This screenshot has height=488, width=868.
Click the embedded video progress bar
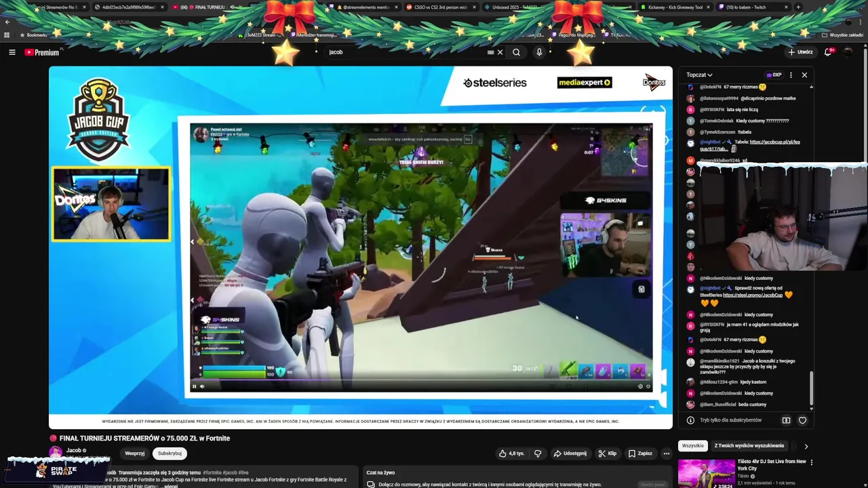point(421,380)
